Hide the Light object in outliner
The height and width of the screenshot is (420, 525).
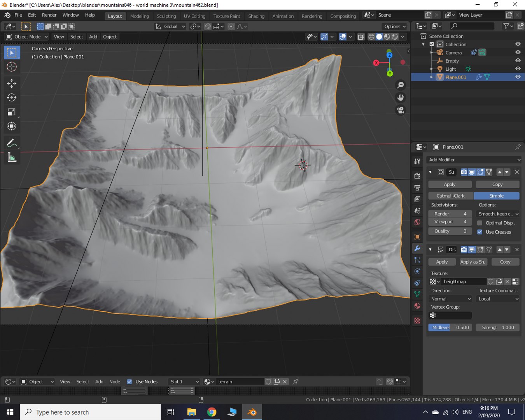tap(518, 69)
